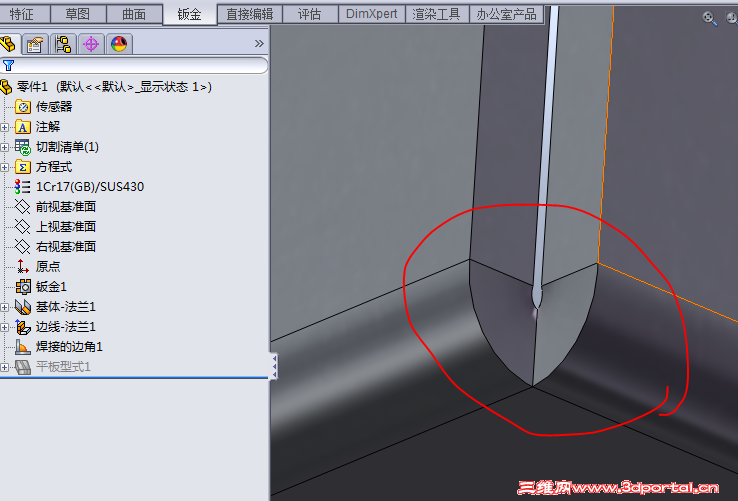The image size is (738, 501).
Task: Click the 边线-法兰1 edge flange icon
Action: click(23, 327)
